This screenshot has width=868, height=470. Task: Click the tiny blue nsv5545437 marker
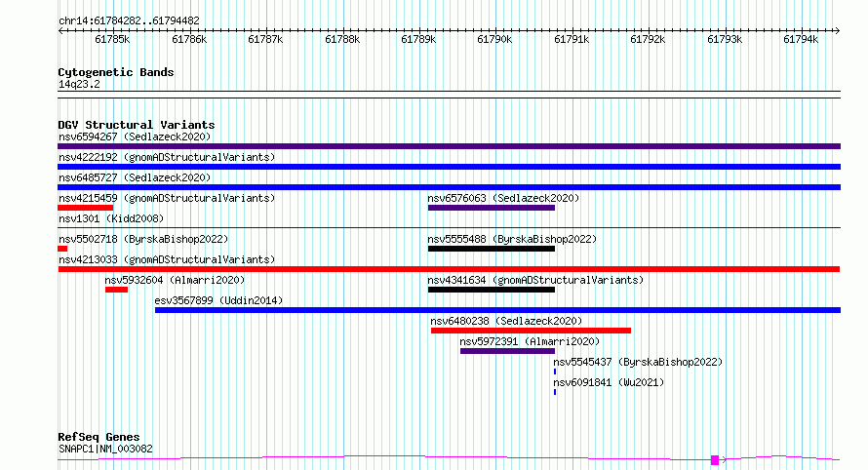pyautogui.click(x=555, y=372)
